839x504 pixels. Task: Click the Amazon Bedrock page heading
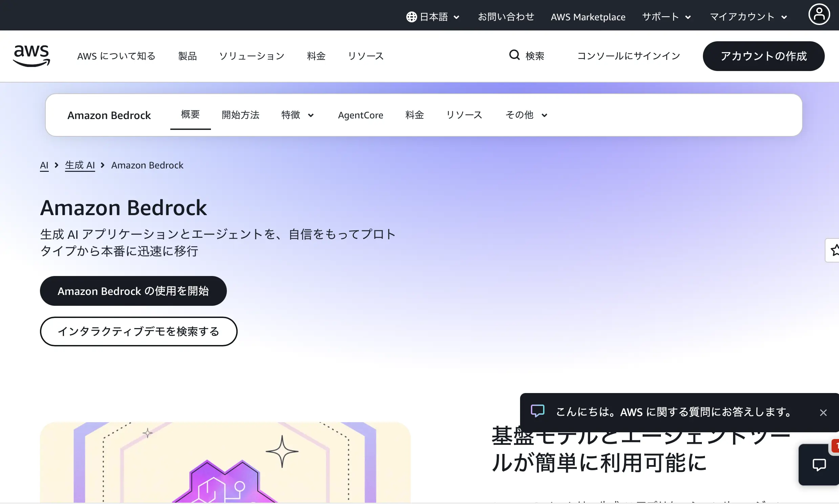(x=123, y=208)
